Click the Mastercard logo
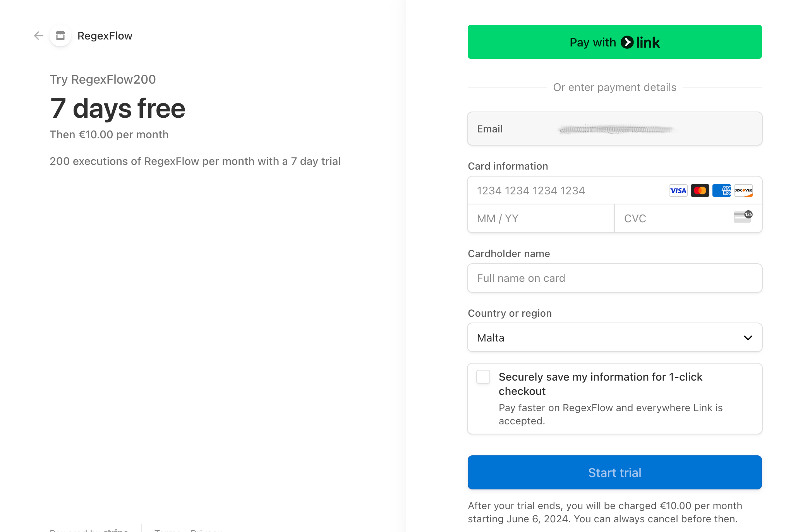This screenshot has height=532, width=786. click(x=700, y=190)
